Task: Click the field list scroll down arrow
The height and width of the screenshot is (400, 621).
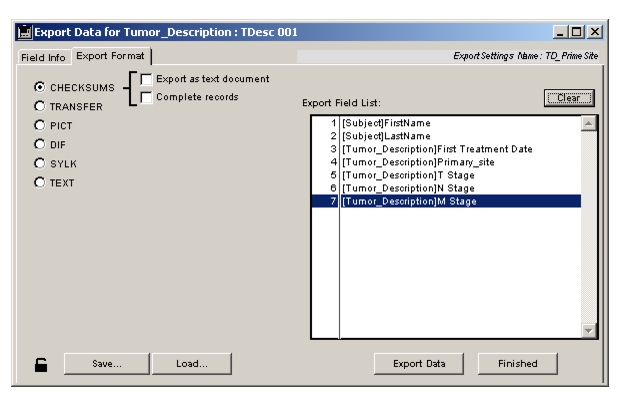Action: 588,330
